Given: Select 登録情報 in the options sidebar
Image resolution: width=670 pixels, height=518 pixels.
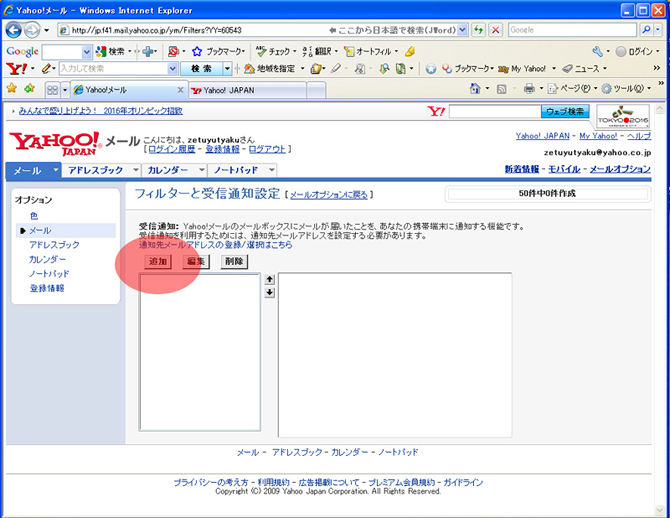Looking at the screenshot, I should 47,288.
